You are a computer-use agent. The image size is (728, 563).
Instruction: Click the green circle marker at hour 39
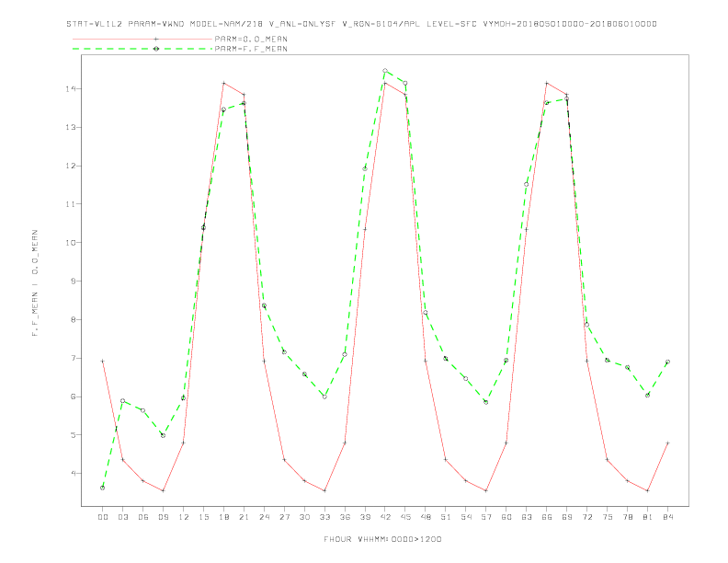tap(365, 168)
